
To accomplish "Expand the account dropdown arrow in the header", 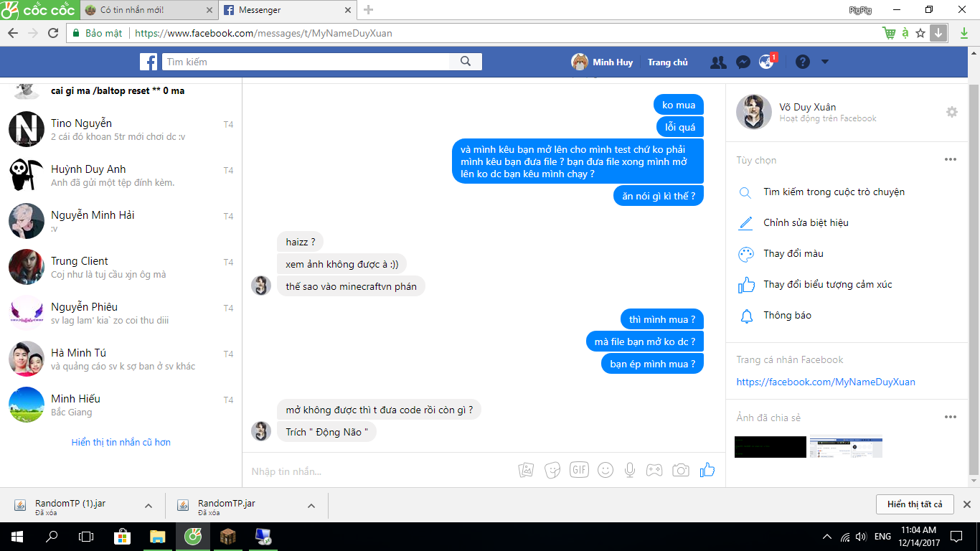I will (x=825, y=62).
